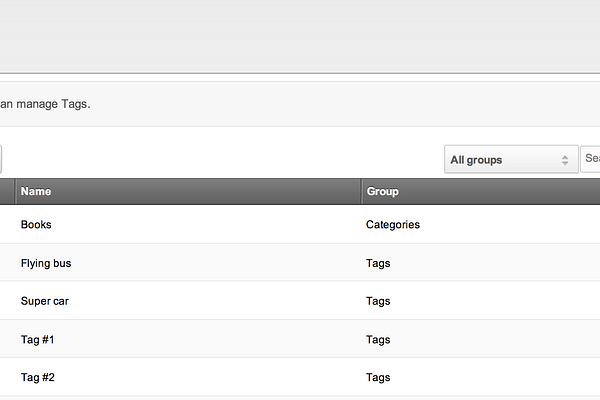
Task: Click the gray header banner at top
Action: [300, 36]
